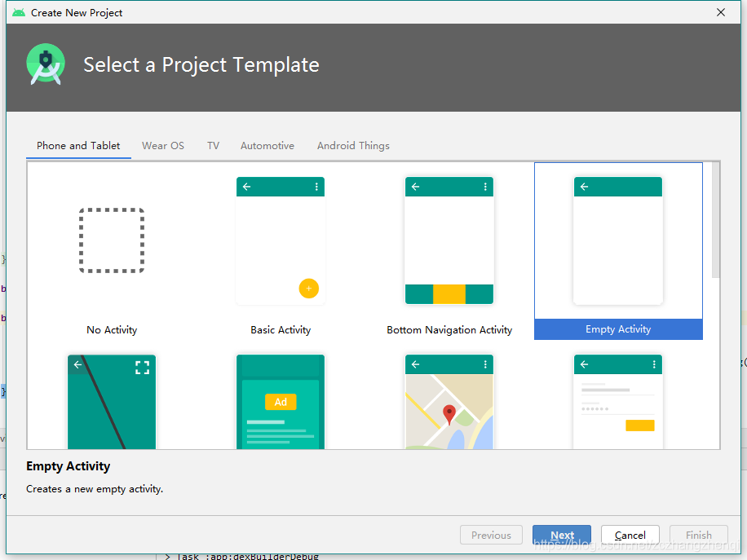Select the Ad template with yellow badge
The height and width of the screenshot is (560, 747).
click(x=281, y=402)
